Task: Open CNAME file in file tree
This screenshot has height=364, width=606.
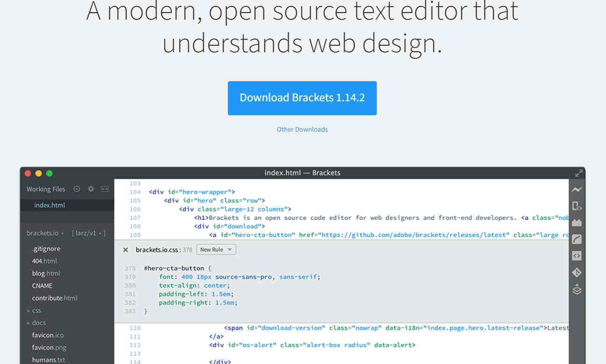Action: click(42, 286)
